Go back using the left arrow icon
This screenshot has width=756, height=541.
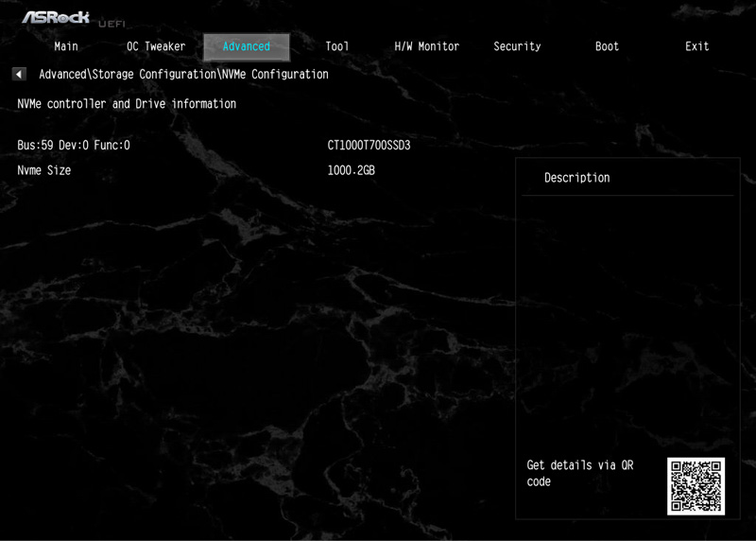click(x=19, y=75)
